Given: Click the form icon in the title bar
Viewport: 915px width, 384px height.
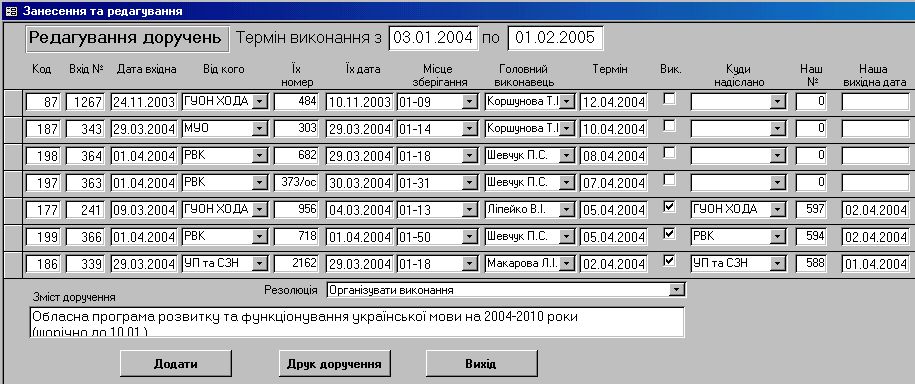Looking at the screenshot, I should (11, 11).
